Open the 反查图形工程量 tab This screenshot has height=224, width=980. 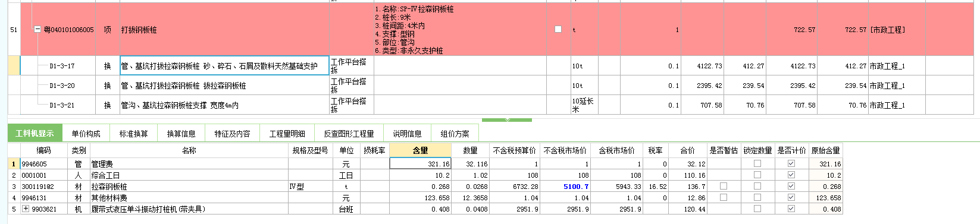tap(349, 134)
